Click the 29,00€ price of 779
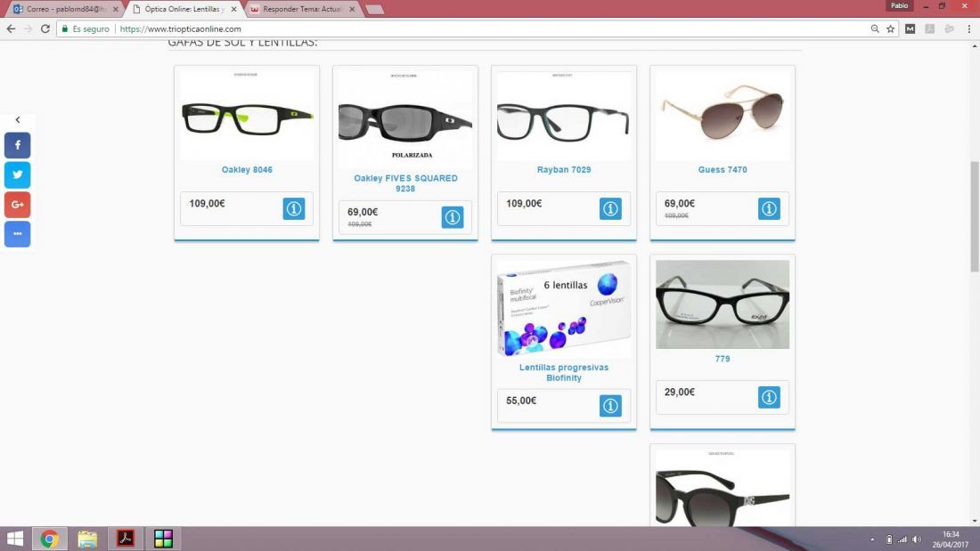The height and width of the screenshot is (551, 980). pyautogui.click(x=680, y=392)
